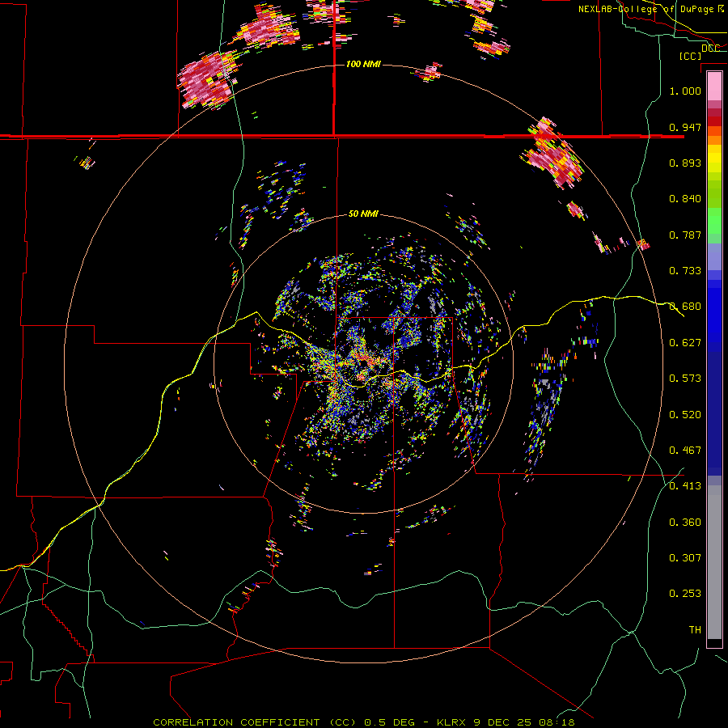Select the light pink swatch in color bar
This screenshot has width=728, height=728.
(x=714, y=86)
